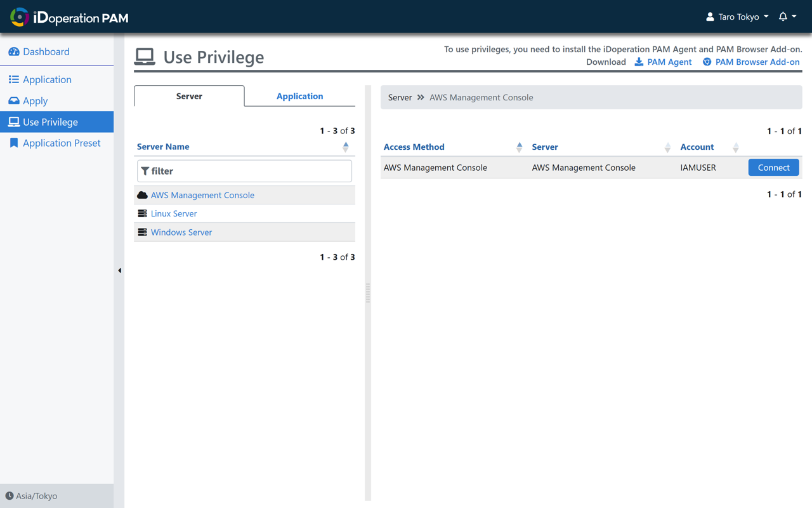Click the splitter handle between the panels
This screenshot has width=812, height=508.
pyautogui.click(x=368, y=293)
